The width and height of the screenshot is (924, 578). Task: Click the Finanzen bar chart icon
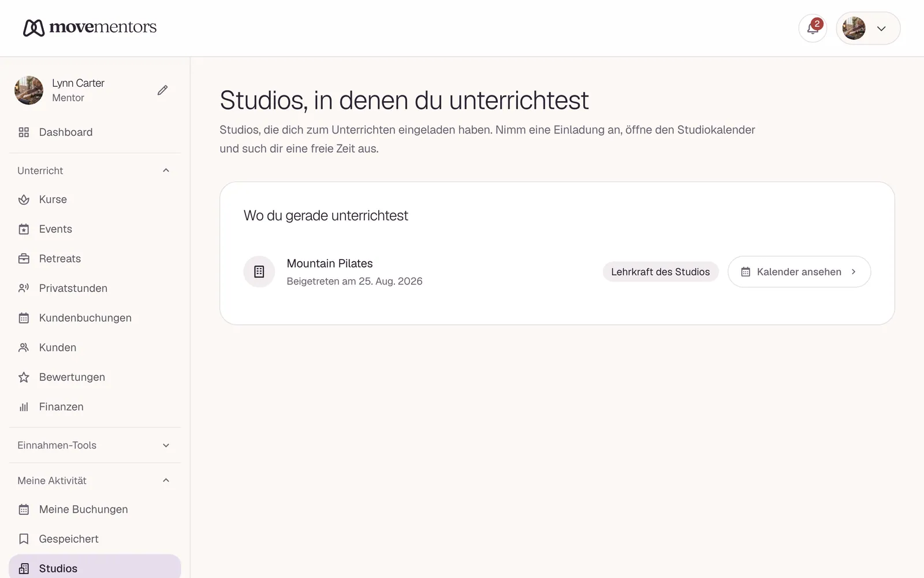point(24,407)
